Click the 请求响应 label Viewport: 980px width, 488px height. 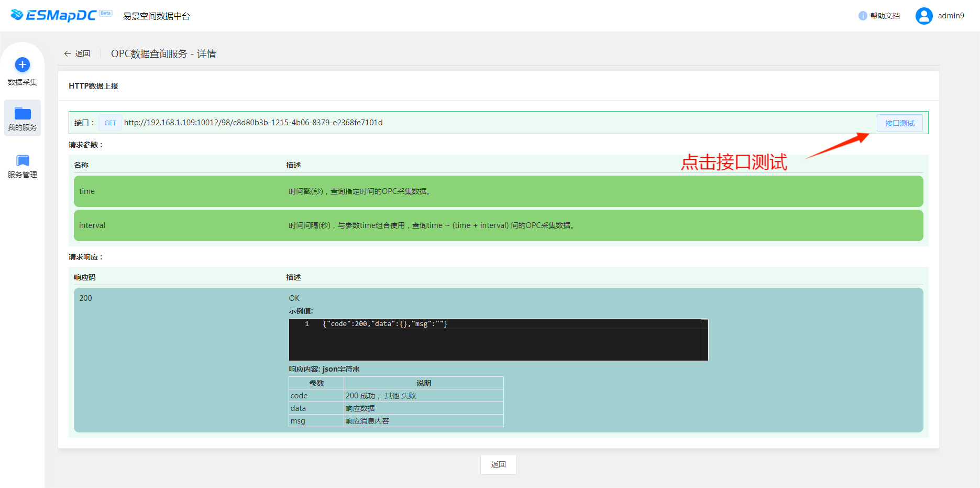pos(86,257)
